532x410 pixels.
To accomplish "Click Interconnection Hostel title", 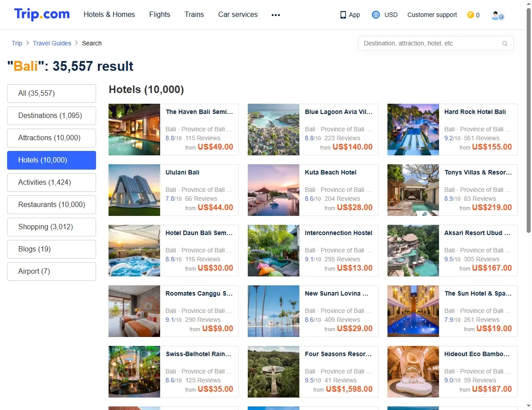I will (x=338, y=233).
